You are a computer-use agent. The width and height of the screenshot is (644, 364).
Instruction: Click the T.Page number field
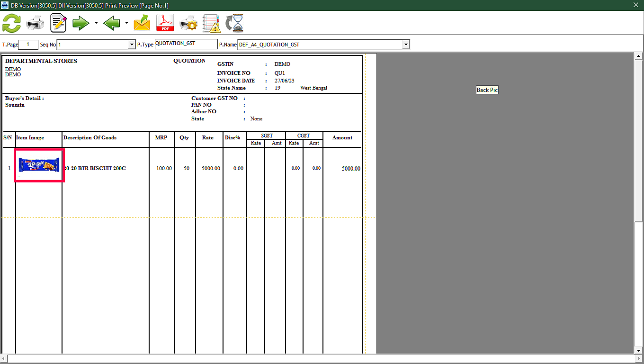29,45
